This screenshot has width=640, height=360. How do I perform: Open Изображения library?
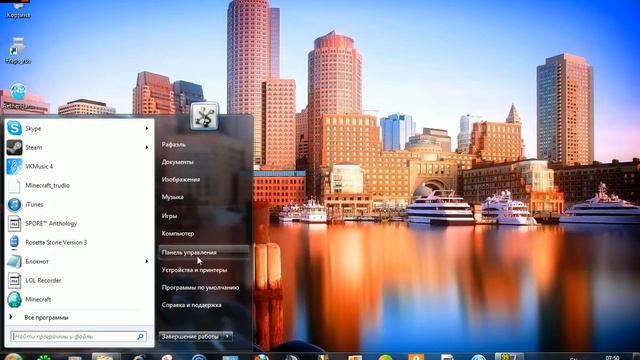[181, 180]
